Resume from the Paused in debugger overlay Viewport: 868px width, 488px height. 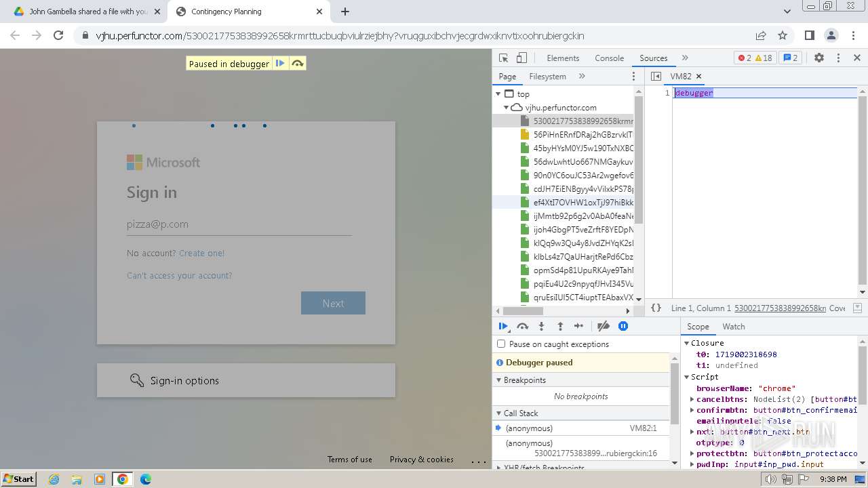pos(280,64)
